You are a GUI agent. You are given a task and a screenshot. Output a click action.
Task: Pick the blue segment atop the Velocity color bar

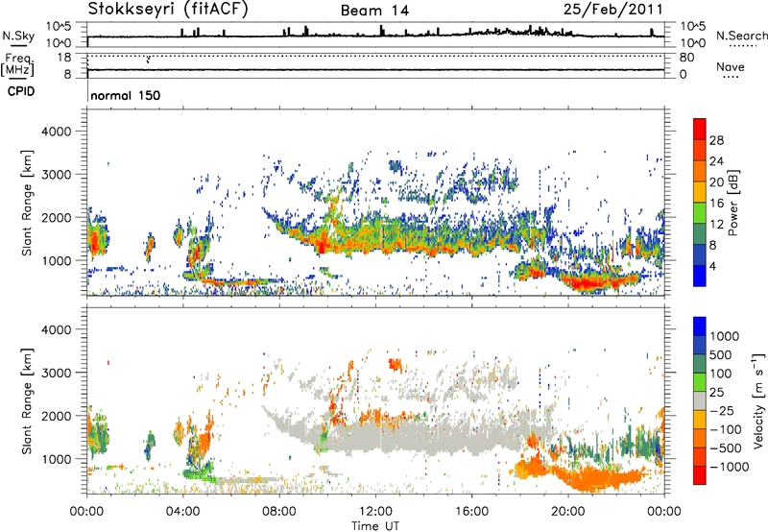point(700,326)
